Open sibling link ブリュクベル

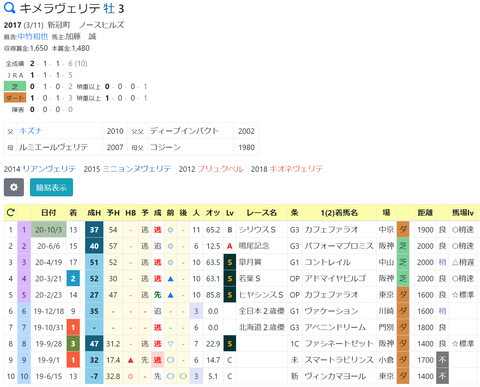[220, 169]
